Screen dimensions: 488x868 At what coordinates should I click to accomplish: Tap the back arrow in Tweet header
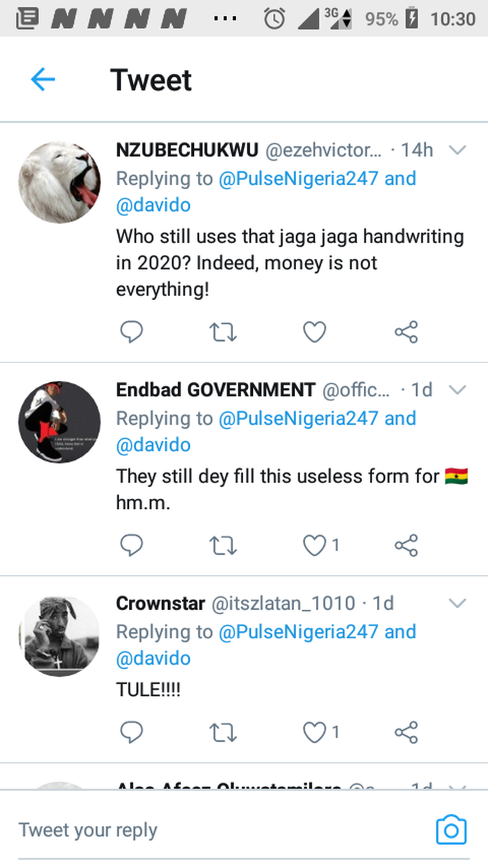point(42,80)
